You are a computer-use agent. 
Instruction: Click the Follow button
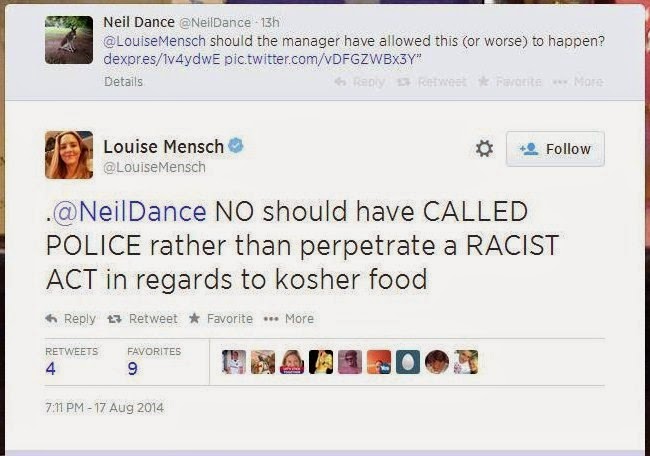(x=555, y=149)
